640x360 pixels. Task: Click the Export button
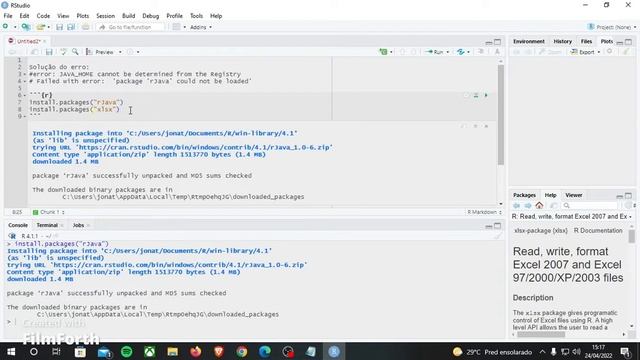click(x=583, y=52)
